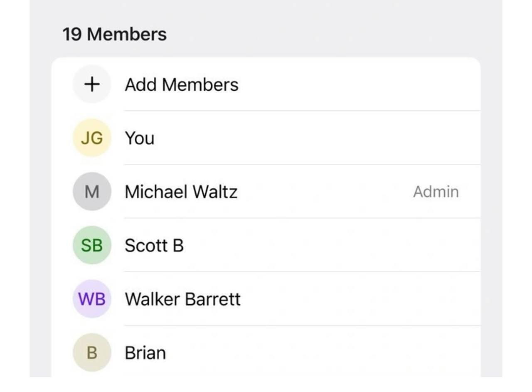
Task: Tap the Admin label beside Michael Waltz
Action: point(436,192)
